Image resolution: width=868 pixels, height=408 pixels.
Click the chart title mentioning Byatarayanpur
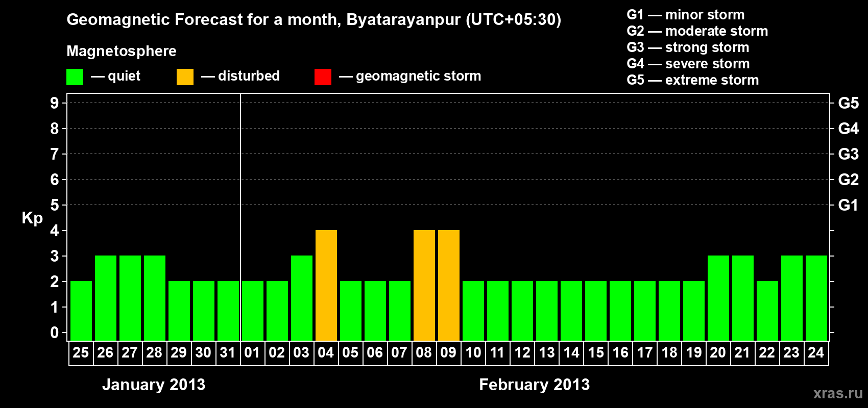coord(314,20)
